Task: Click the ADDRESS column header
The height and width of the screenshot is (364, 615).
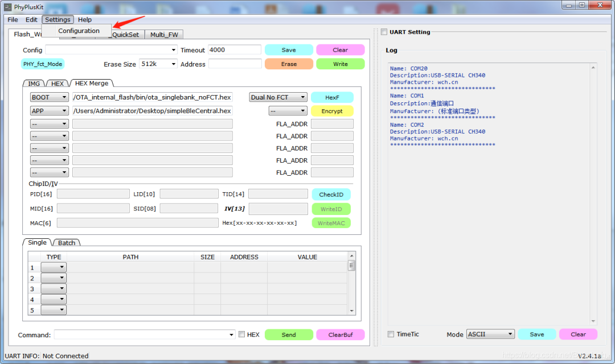Action: click(x=244, y=257)
